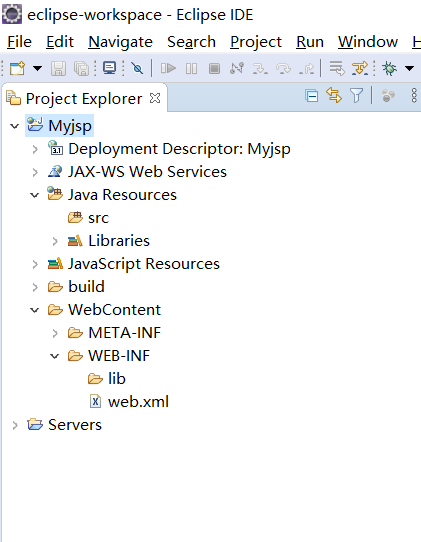Screen dimensions: 421x542
Task: Select JavaScript Resources item
Action: 144,264
